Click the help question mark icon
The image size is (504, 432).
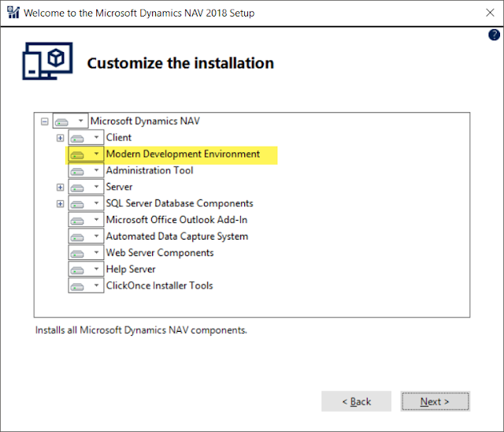tap(494, 35)
